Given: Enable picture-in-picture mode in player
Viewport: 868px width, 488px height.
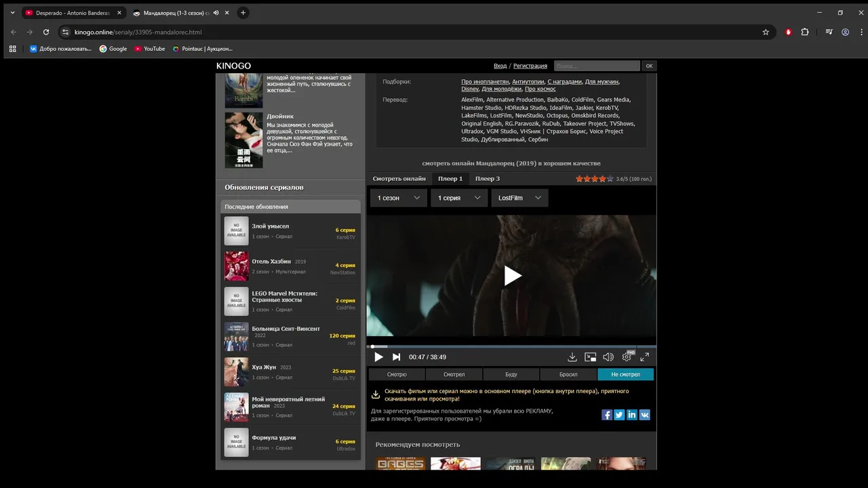Looking at the screenshot, I should (591, 357).
